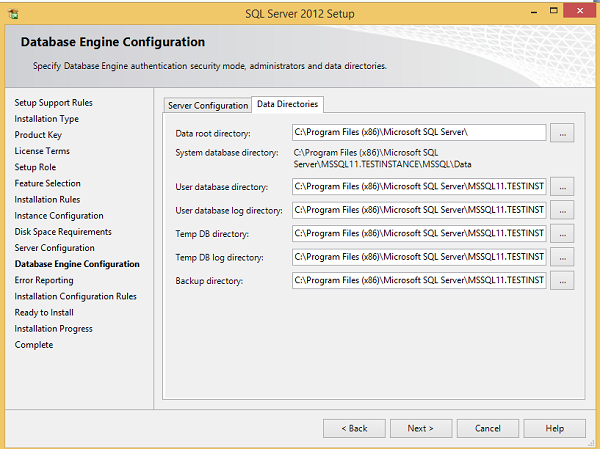Select the Instance Configuration step in sidebar
This screenshot has height=449, width=600.
[x=58, y=215]
